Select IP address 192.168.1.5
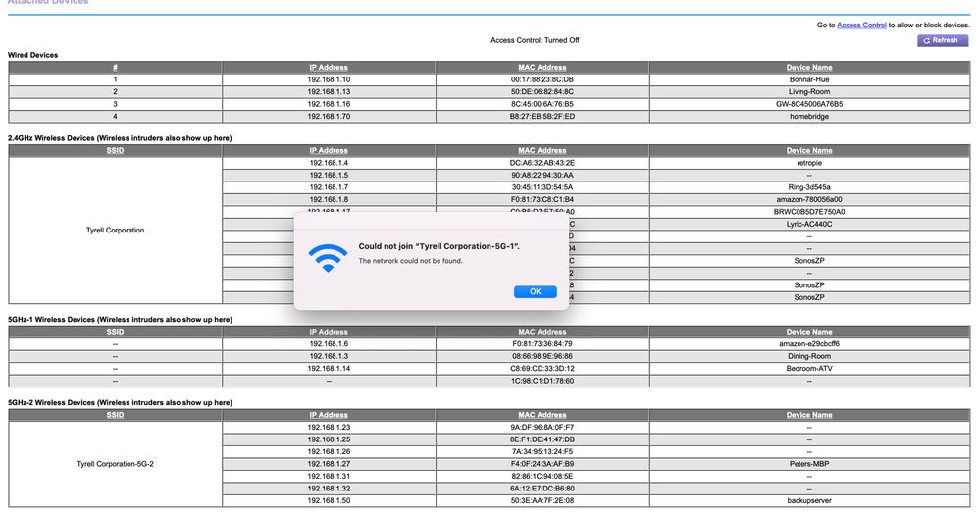Viewport: 980px width, 516px height. 328,175
